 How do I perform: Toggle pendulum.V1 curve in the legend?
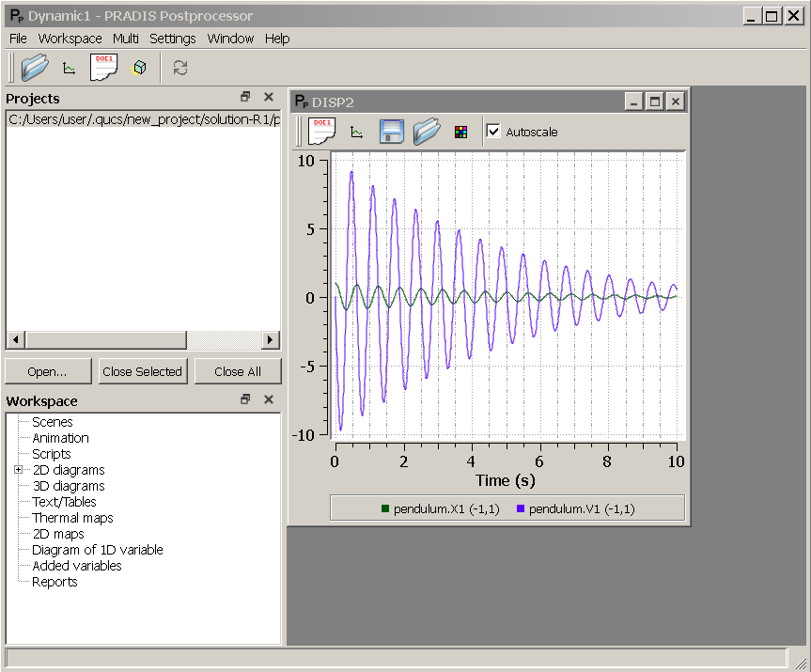tap(575, 509)
